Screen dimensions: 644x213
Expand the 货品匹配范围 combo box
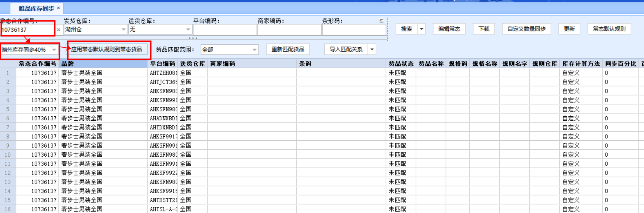[254, 50]
